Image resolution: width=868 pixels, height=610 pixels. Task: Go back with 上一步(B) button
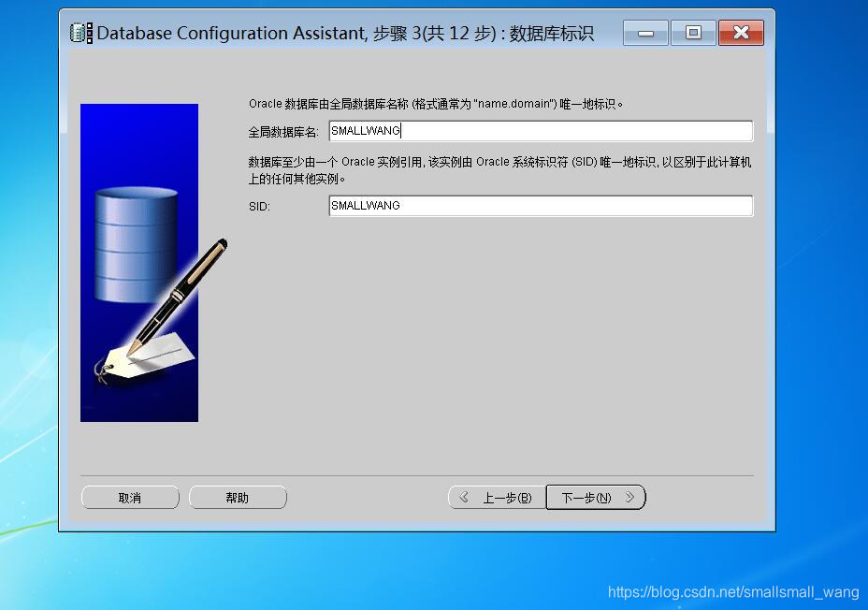(497, 498)
